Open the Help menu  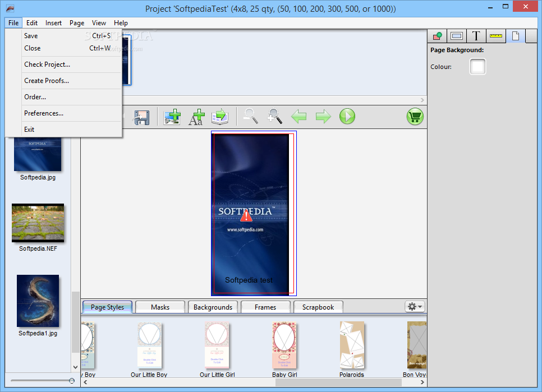click(121, 23)
